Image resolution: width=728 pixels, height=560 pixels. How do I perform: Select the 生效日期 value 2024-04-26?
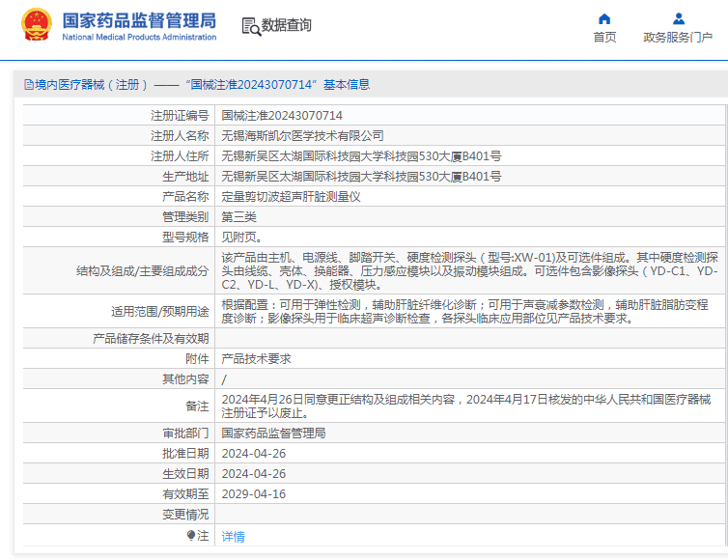tap(254, 474)
